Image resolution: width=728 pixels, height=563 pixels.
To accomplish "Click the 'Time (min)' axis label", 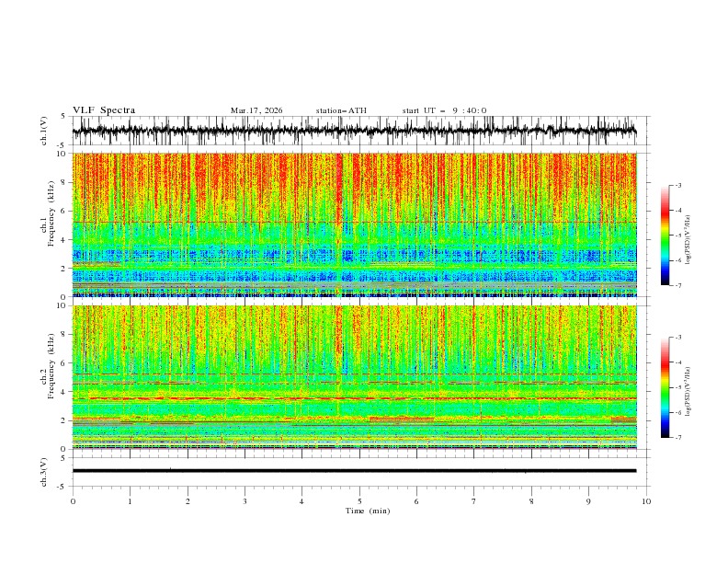I will (368, 511).
